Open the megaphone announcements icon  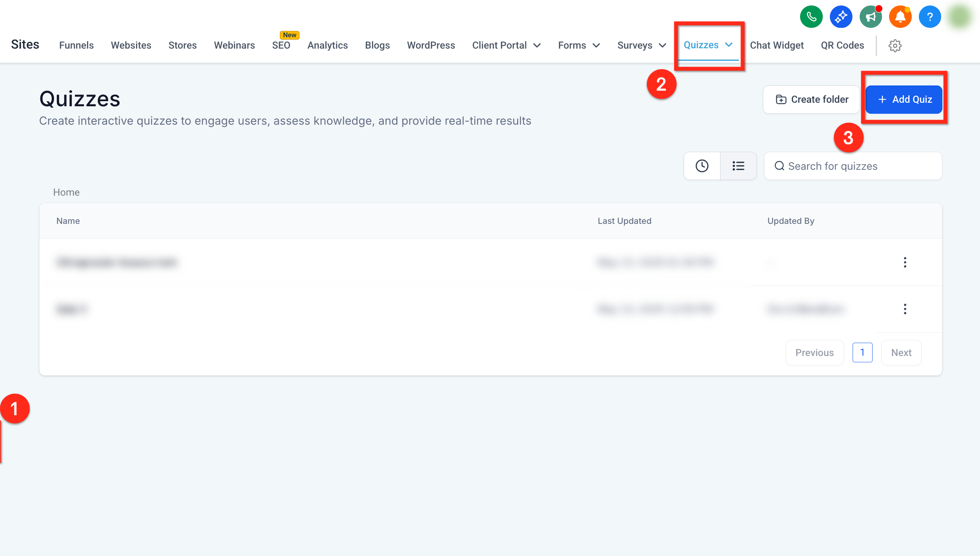coord(871,17)
